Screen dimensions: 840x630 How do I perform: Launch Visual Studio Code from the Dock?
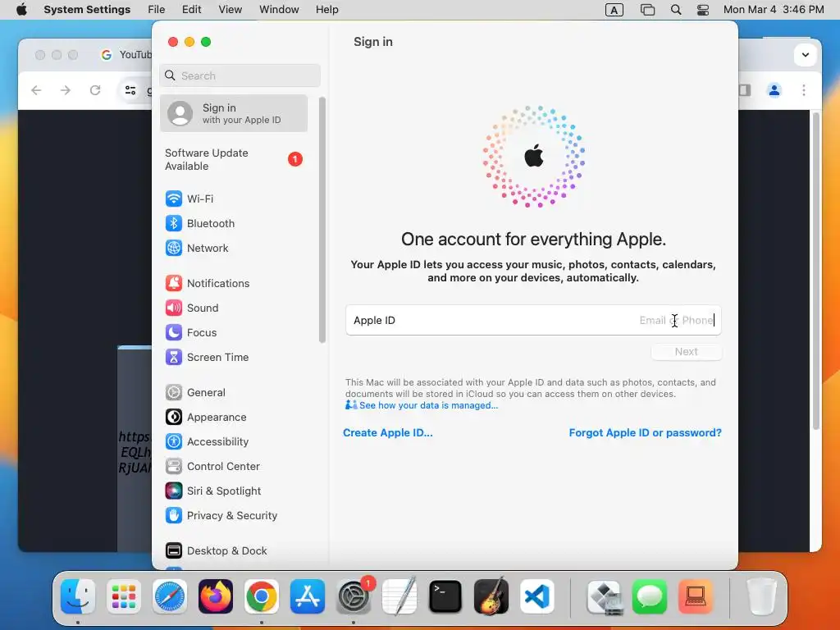coord(536,596)
